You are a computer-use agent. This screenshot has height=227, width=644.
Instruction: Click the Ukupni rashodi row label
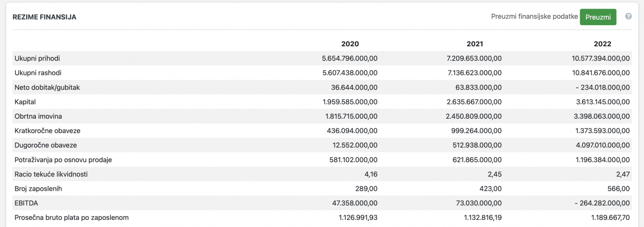(38, 73)
